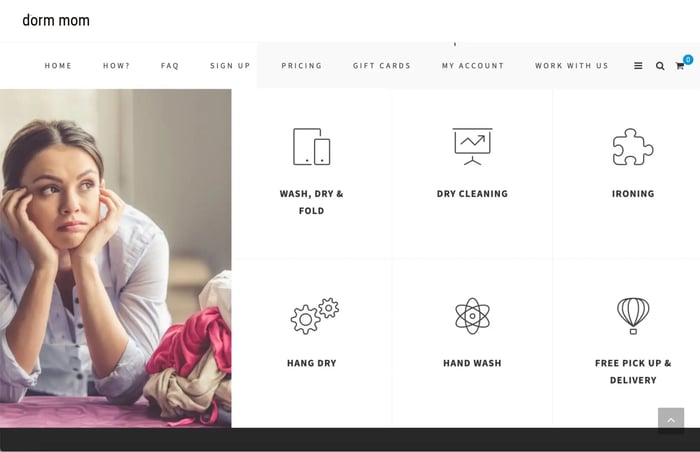Open the hamburger menu icon
The width and height of the screenshot is (700, 452).
638,66
